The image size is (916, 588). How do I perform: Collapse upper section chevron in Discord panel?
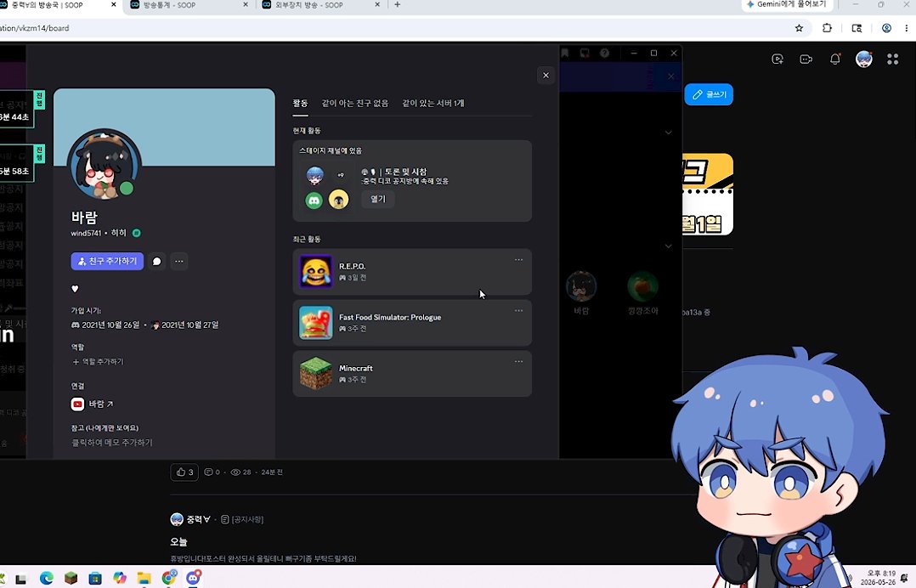coord(668,133)
